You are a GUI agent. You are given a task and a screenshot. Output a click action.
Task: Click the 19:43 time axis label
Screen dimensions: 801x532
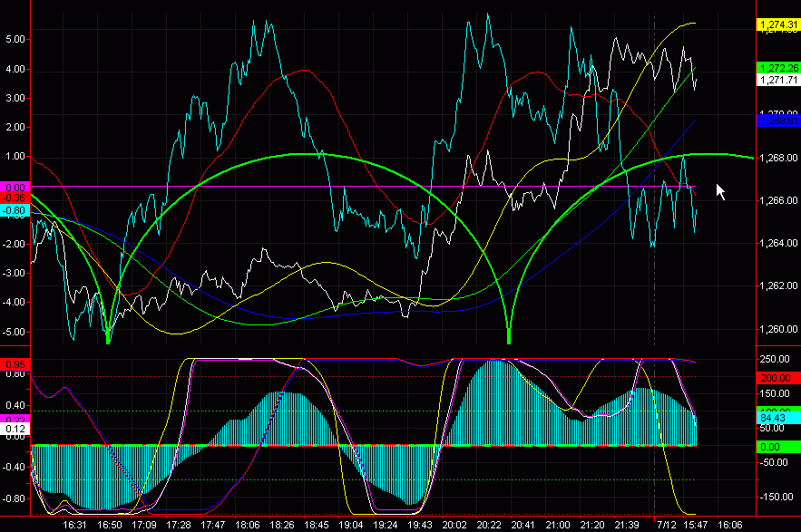pyautogui.click(x=419, y=525)
